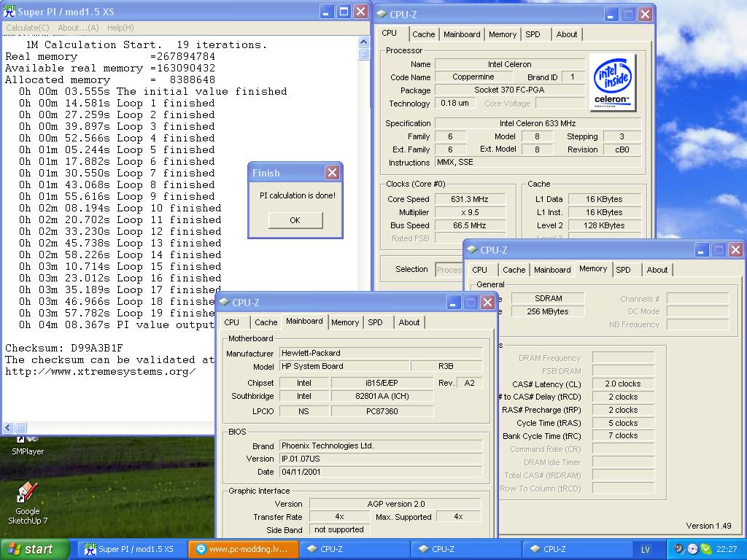Select the Cache tab in the CPU-Z window on the CPU tab
Screen dimensions: 747x560
[424, 34]
